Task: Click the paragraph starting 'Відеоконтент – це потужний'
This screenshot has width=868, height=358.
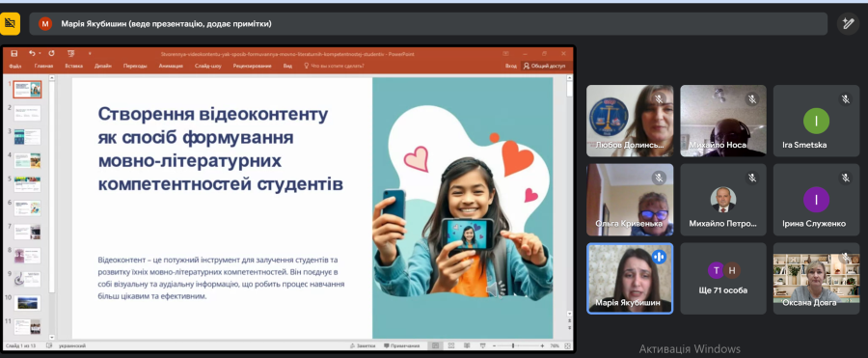Action: point(222,278)
